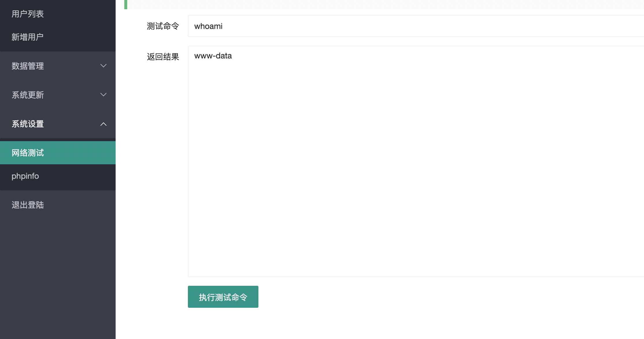Expand the 系统更新 chevron arrow
Image resolution: width=644 pixels, height=339 pixels.
103,95
